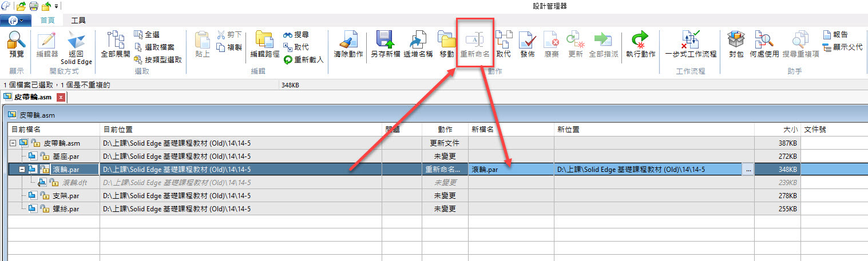Screen dimensions: 868x261
Task: Click the 複製 copy icon
Action: 230,47
